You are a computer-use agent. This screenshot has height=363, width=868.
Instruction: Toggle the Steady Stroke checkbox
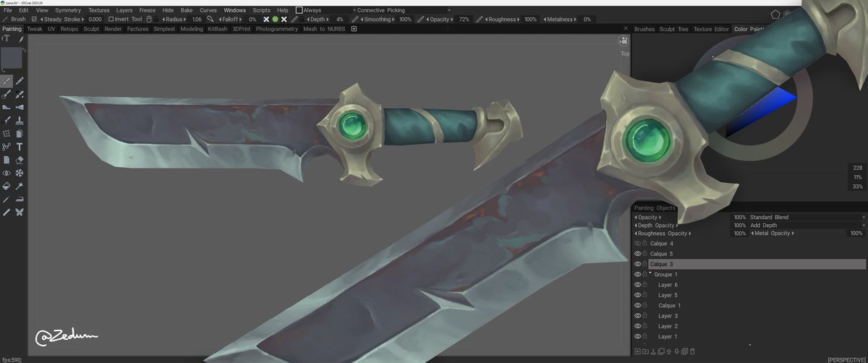pos(34,20)
